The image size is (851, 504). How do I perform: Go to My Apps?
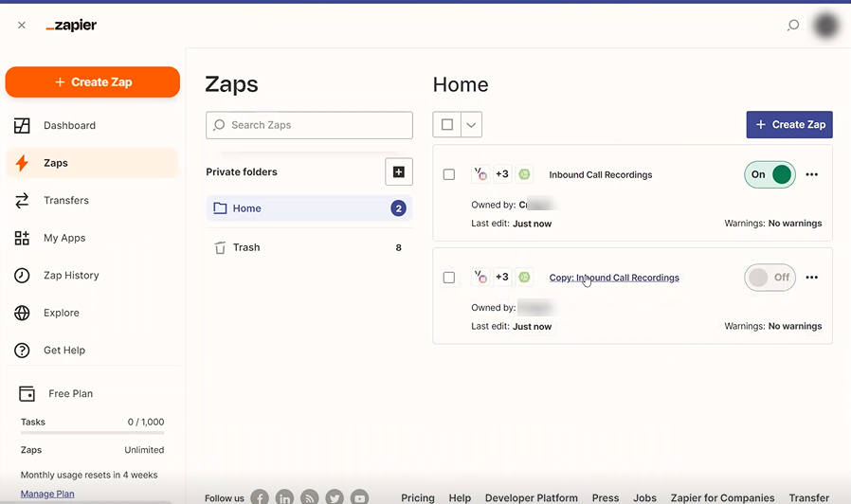(x=92, y=238)
